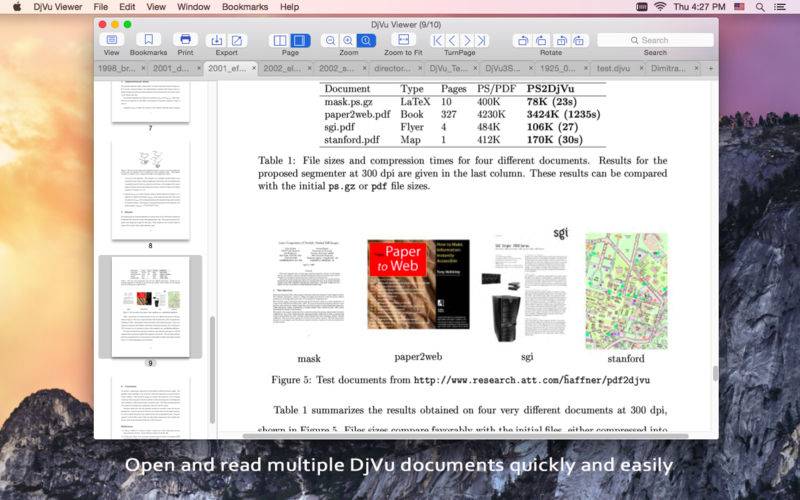Jump to the last page icon

pyautogui.click(x=482, y=40)
